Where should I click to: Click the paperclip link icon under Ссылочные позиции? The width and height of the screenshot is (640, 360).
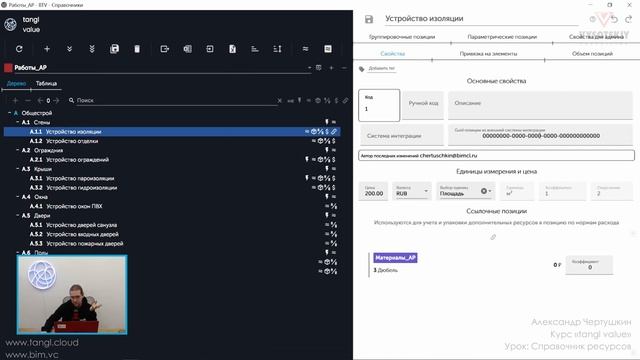click(493, 237)
